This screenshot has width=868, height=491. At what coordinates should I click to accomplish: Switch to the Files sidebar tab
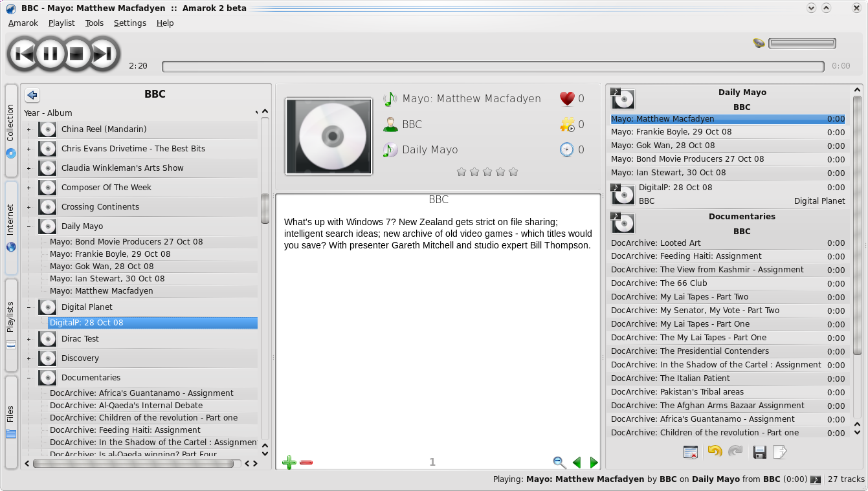point(11,422)
